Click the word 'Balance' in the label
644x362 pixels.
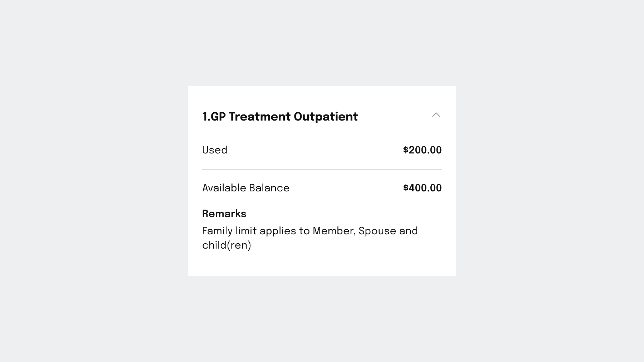(269, 188)
